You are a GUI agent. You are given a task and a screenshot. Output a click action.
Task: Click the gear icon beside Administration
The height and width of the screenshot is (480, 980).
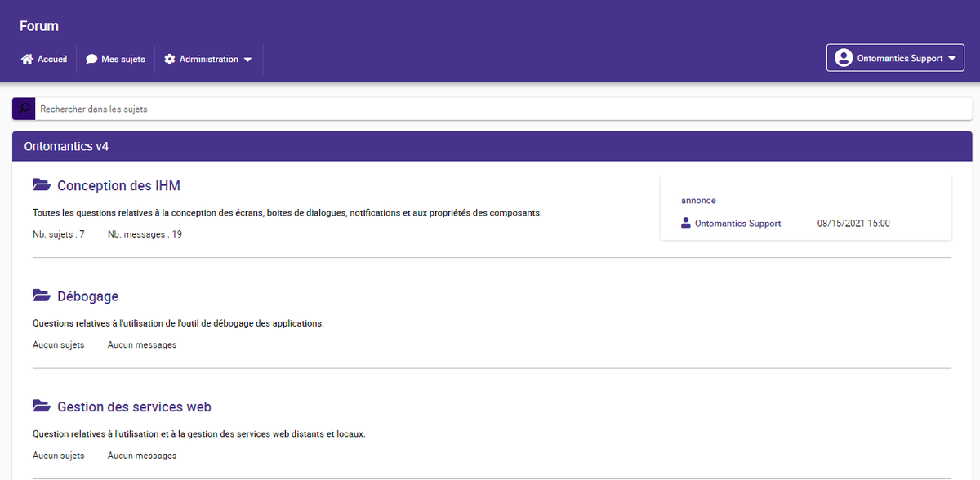[170, 60]
